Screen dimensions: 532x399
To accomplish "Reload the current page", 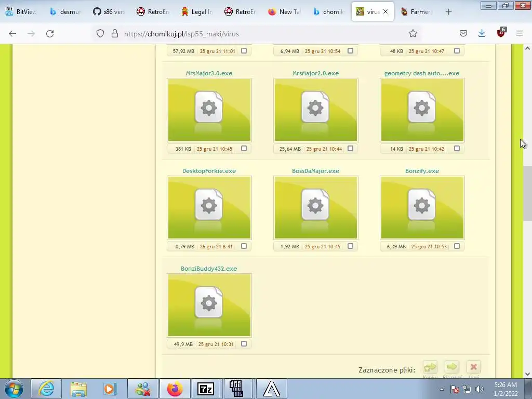I will point(50,34).
